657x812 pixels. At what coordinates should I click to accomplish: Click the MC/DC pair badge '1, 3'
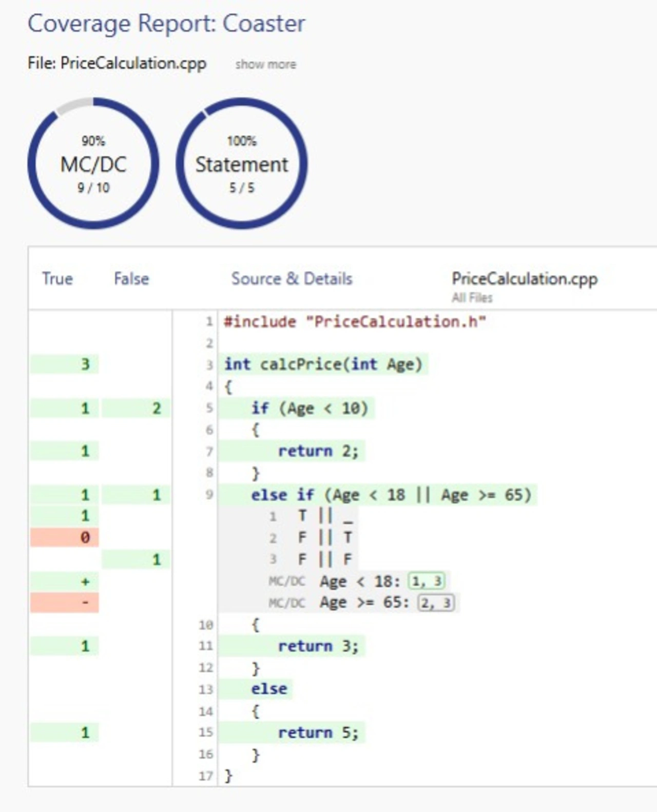[426, 581]
